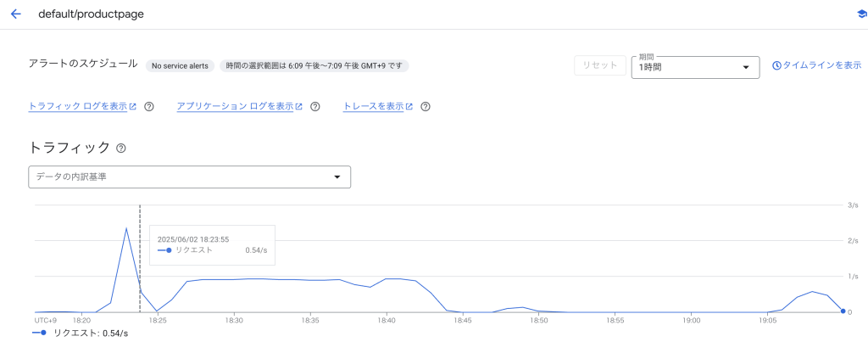Click external-link icon after アプリケーション ログを表示
Screen dimensions: 868x353
299,107
